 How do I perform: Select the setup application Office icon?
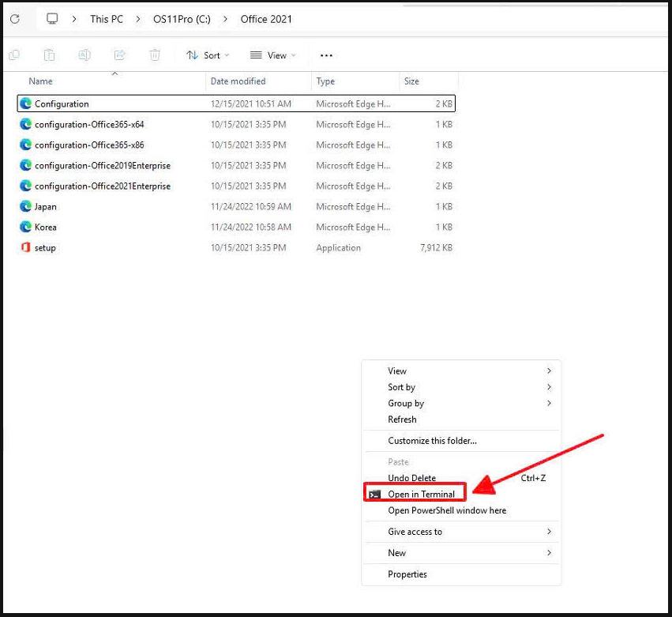25,248
